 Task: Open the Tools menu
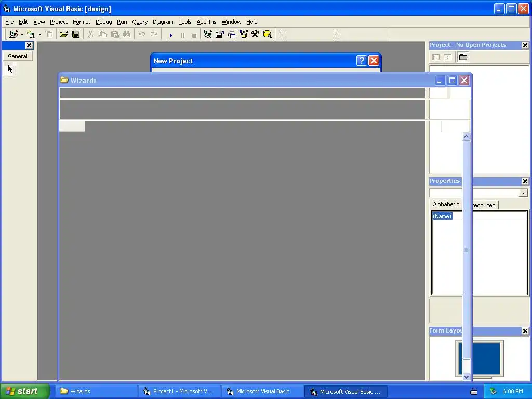click(x=185, y=22)
